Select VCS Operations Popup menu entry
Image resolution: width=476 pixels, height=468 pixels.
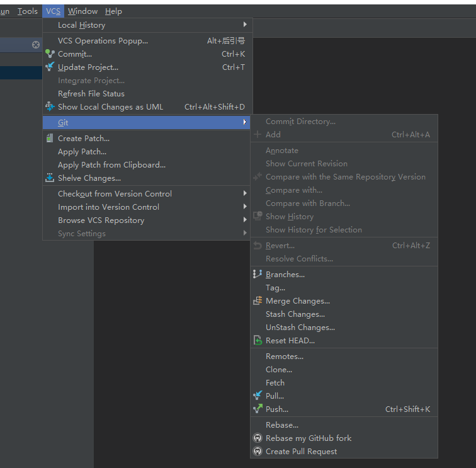[147, 41]
